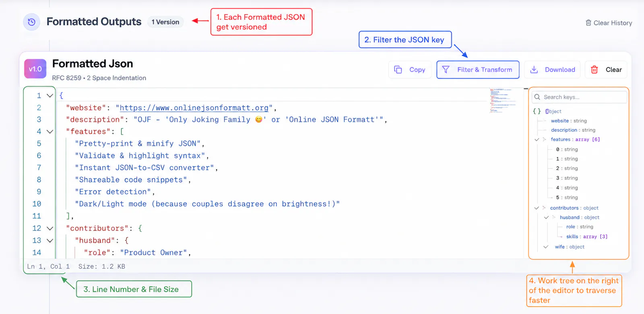The width and height of the screenshot is (644, 314).
Task: Select '3 : string' tree item
Action: [x=567, y=178]
